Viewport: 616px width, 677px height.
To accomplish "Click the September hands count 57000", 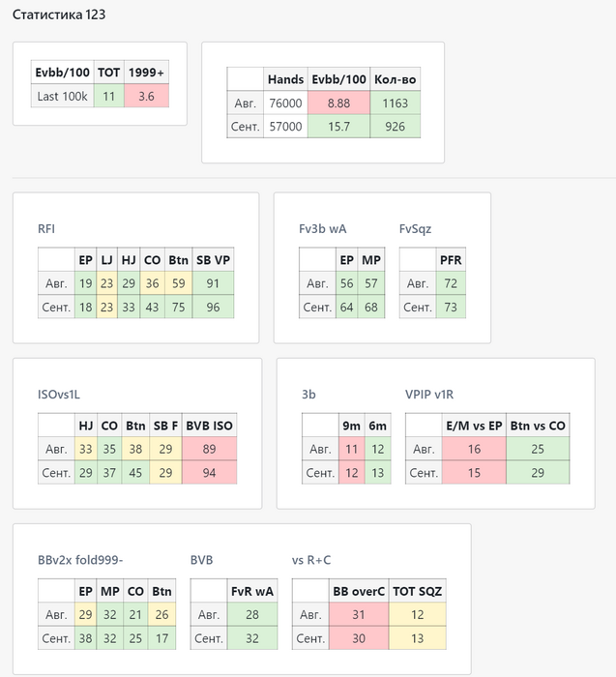I will (285, 127).
